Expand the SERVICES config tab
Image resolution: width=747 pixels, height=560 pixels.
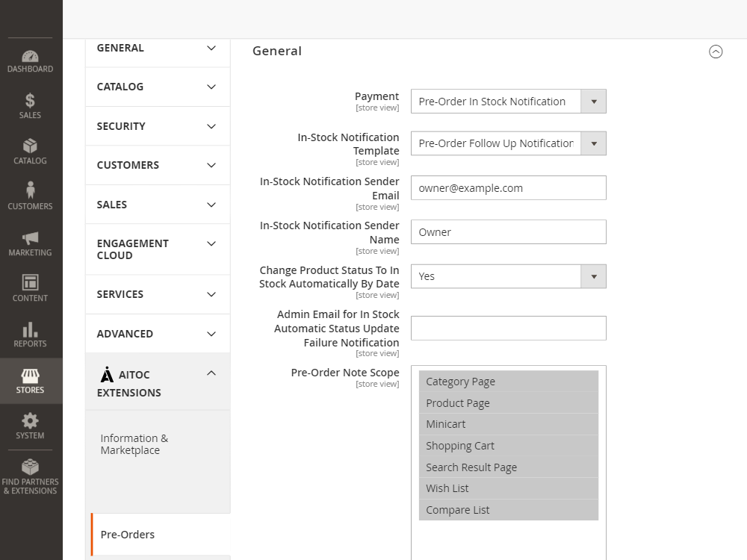click(158, 294)
